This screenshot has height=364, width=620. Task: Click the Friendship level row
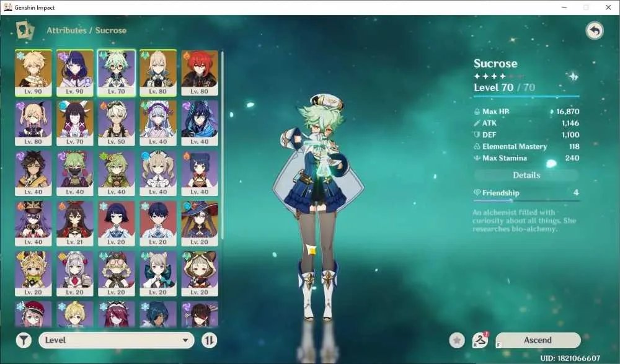point(526,193)
